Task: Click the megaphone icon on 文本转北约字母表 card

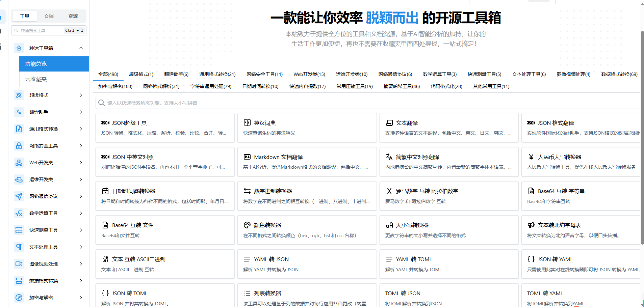Action: coord(531,225)
